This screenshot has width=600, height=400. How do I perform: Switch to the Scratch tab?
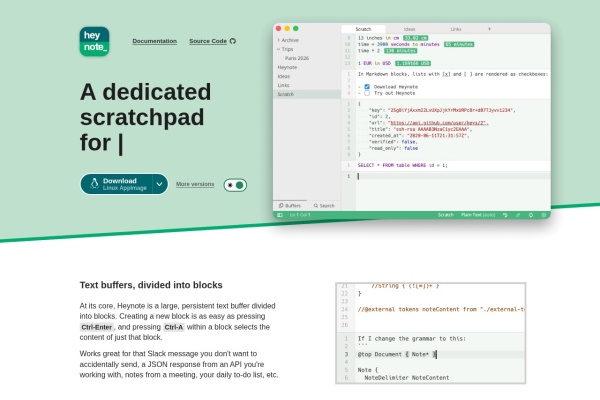[363, 29]
